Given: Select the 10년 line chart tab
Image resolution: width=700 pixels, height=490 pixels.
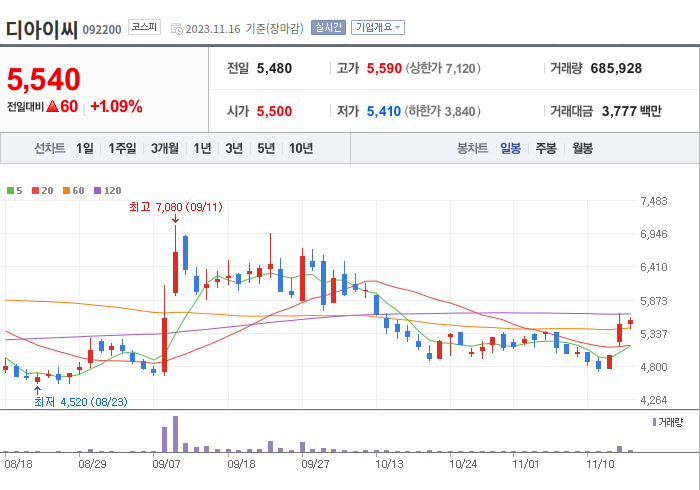Looking at the screenshot, I should coord(301,148).
